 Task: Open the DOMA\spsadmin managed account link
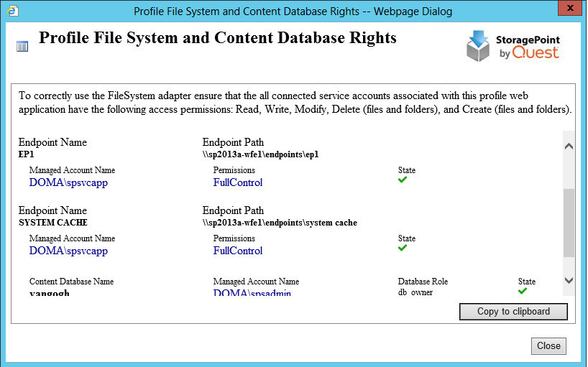252,292
